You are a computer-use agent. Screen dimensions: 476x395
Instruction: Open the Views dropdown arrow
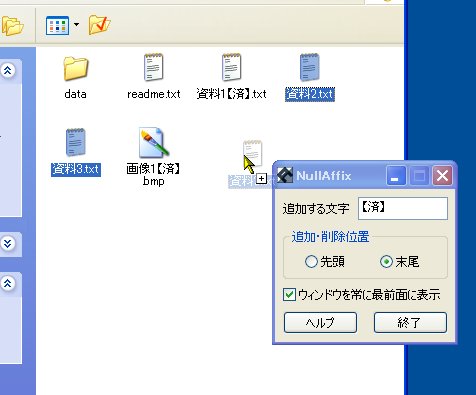pyautogui.click(x=76, y=25)
